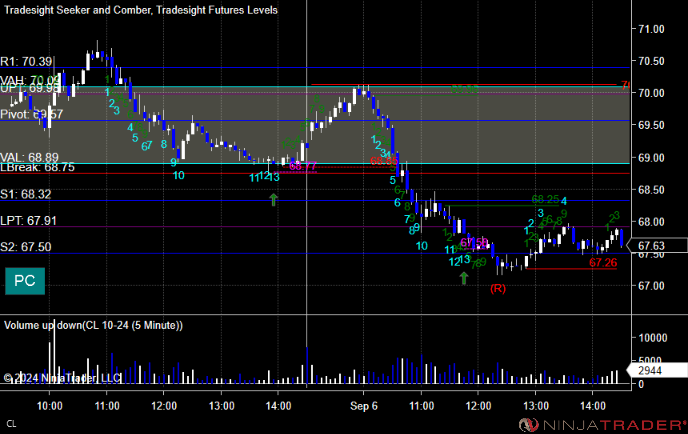Click the red 67.26 price label
688x434 pixels.
603,262
